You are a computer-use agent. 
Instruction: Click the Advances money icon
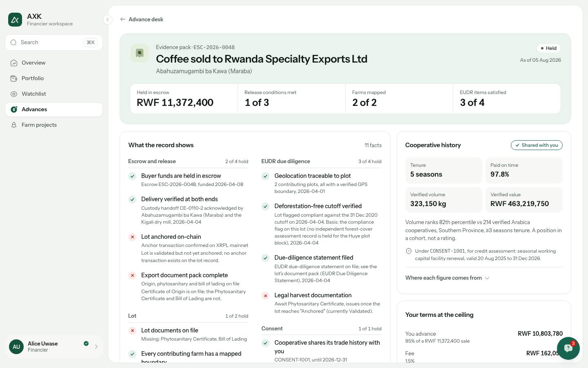(14, 110)
